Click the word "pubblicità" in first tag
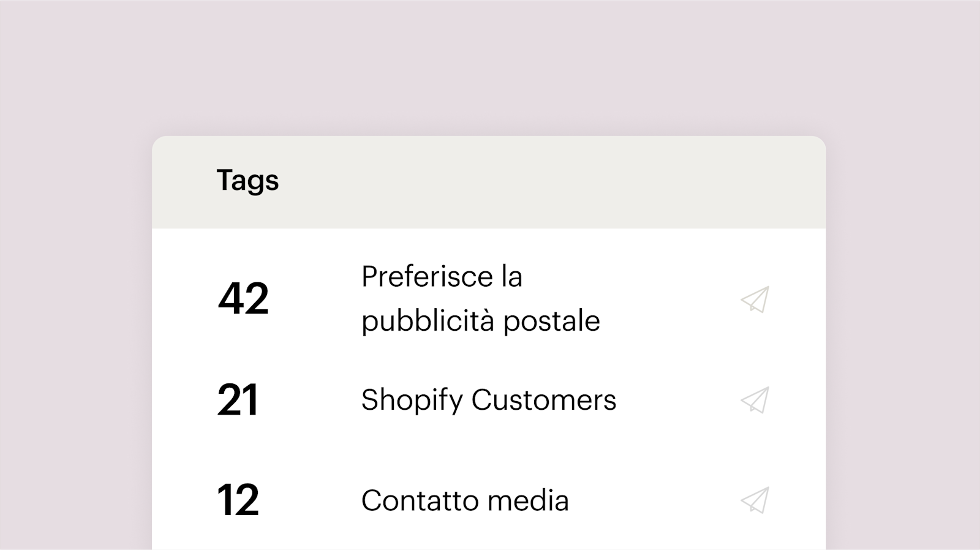 [428, 321]
